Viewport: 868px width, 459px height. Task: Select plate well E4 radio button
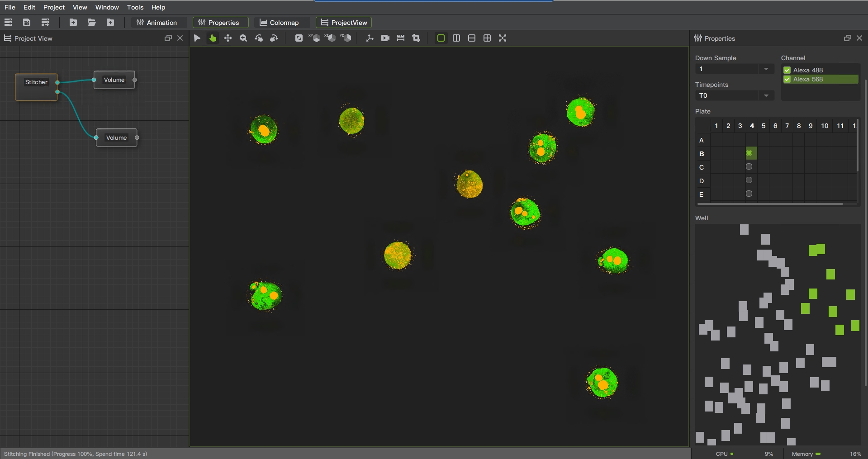point(749,194)
